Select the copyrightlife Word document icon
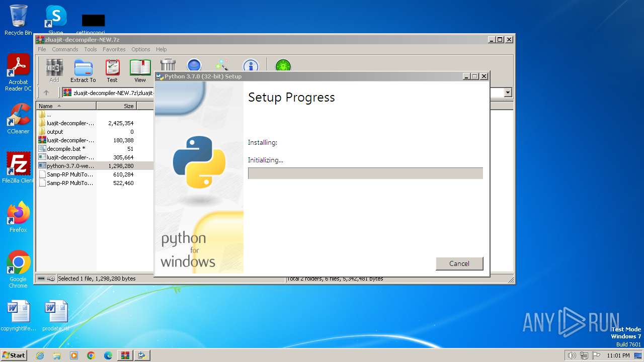The image size is (644, 362). point(18,316)
